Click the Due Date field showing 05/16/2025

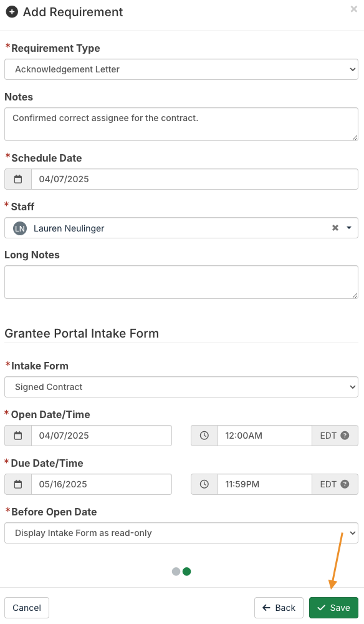point(102,484)
